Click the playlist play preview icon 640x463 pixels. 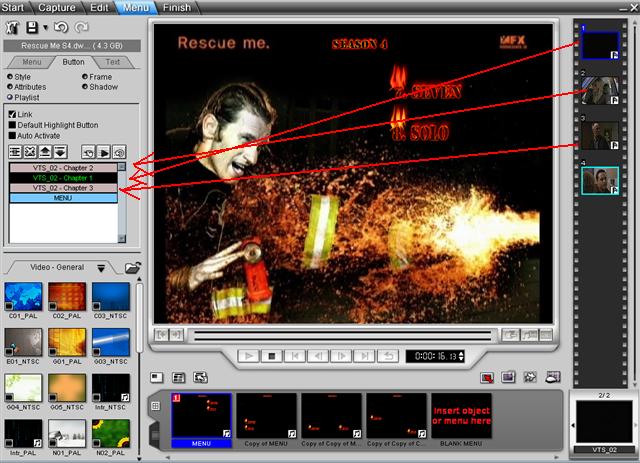point(104,152)
